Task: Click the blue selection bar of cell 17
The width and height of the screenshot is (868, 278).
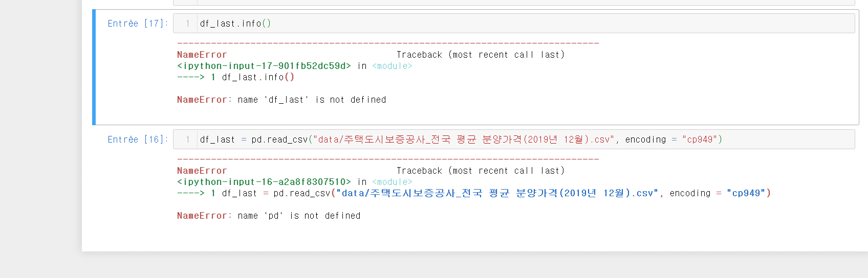Action: 94,67
